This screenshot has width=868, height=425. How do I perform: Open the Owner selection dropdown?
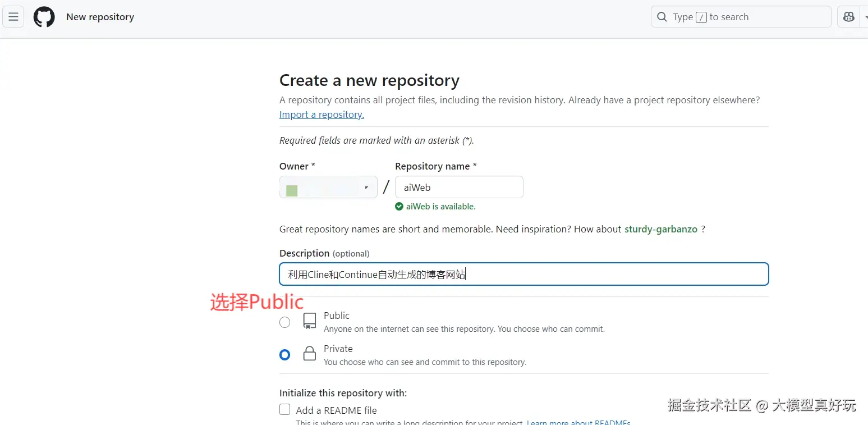click(x=328, y=187)
